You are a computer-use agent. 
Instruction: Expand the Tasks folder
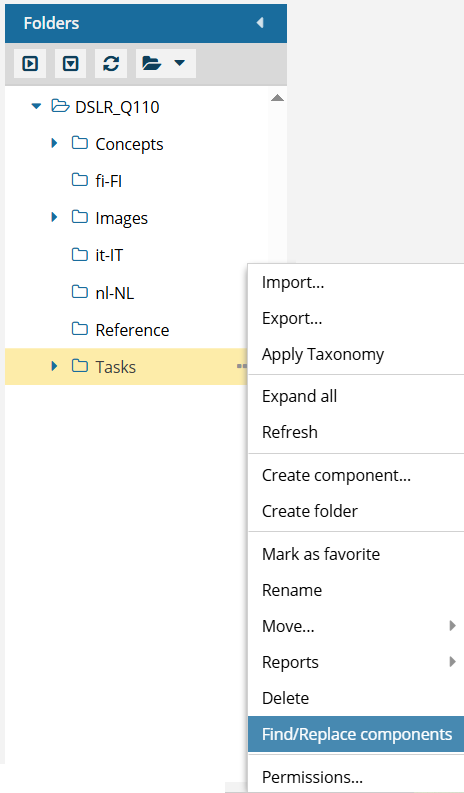click(x=55, y=366)
